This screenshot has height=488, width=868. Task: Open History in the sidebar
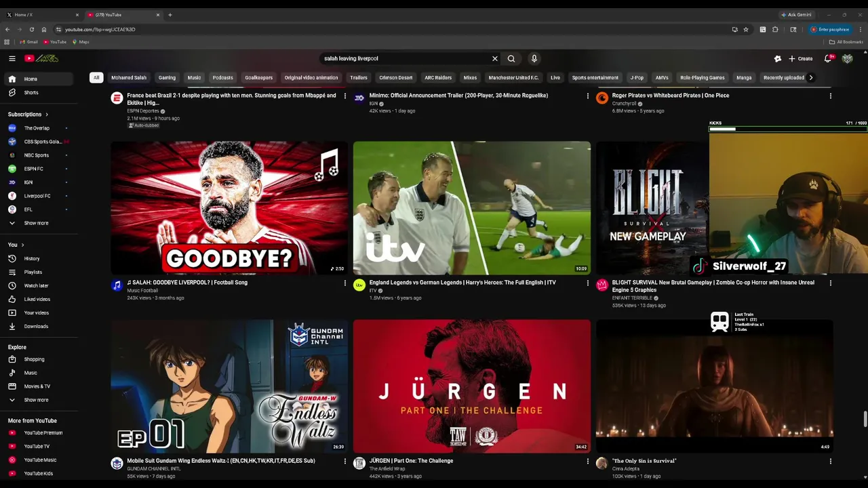click(39, 258)
